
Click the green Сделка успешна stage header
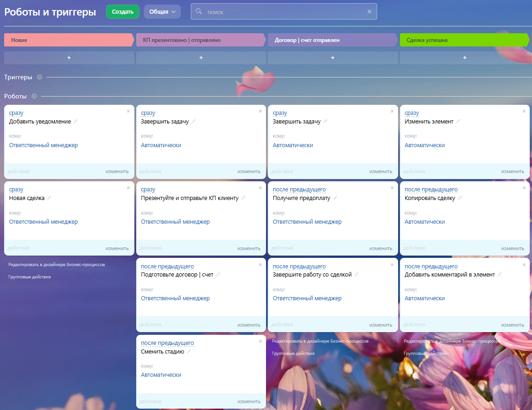click(x=464, y=40)
